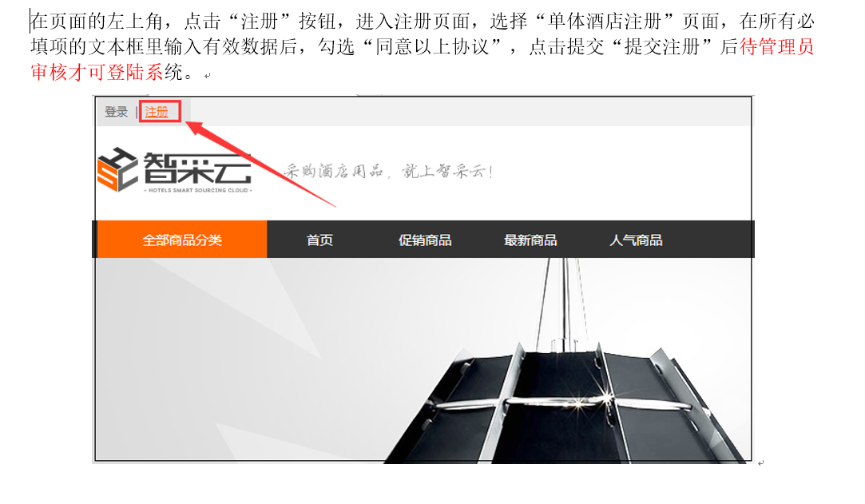This screenshot has width=865, height=504.
Task: Click the words 单体酒店注册 in the paragraph
Action: click(605, 22)
